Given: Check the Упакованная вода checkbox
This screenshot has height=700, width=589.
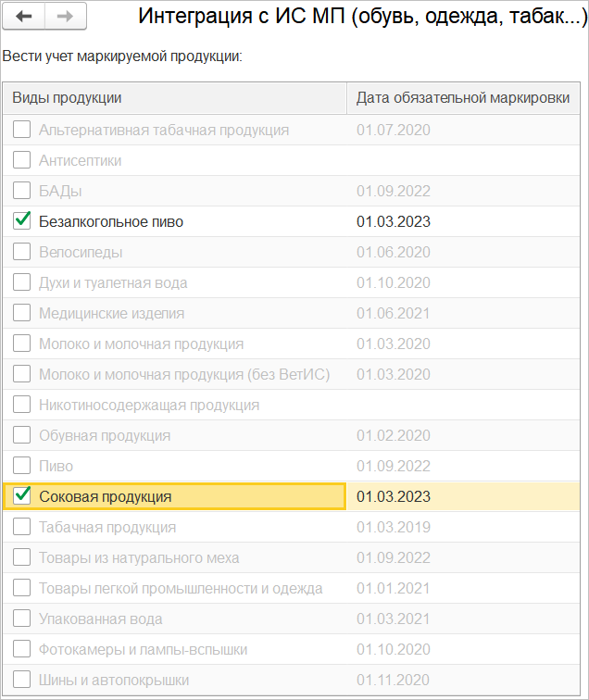Looking at the screenshot, I should (22, 619).
